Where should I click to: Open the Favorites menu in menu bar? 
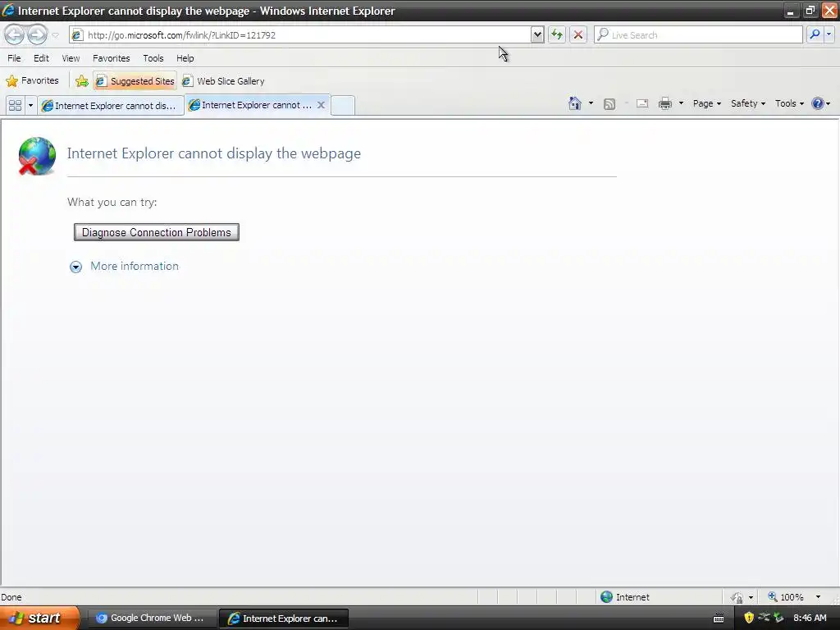click(112, 58)
